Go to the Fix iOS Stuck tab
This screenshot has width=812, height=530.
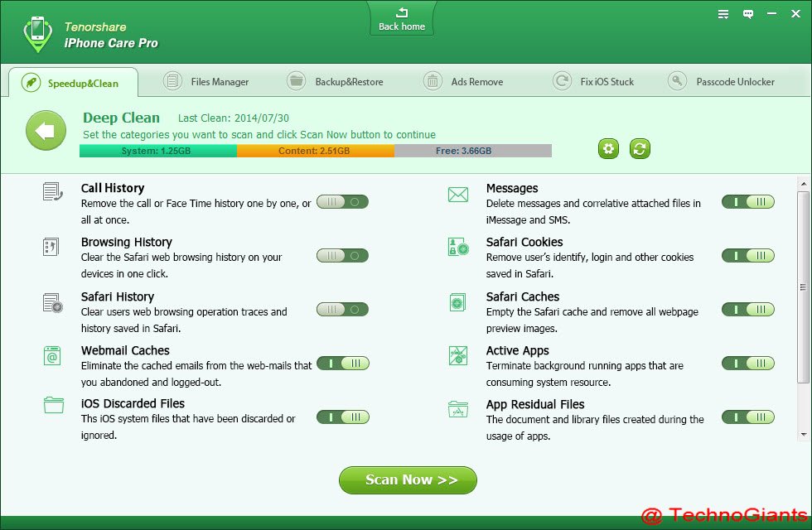593,82
